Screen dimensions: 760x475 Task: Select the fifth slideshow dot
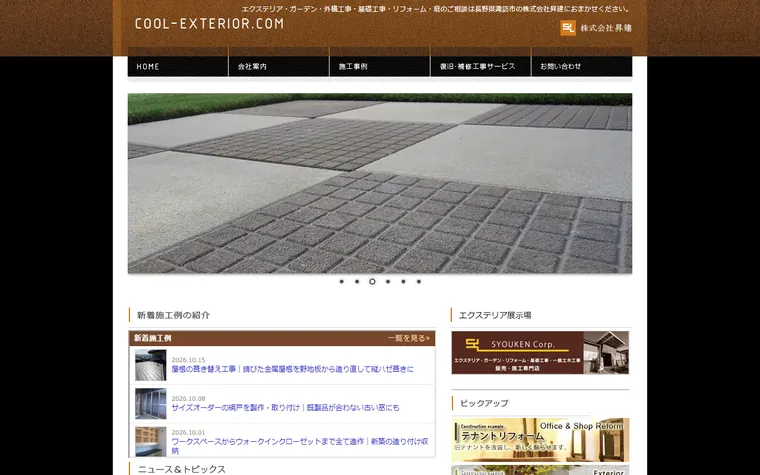(403, 282)
